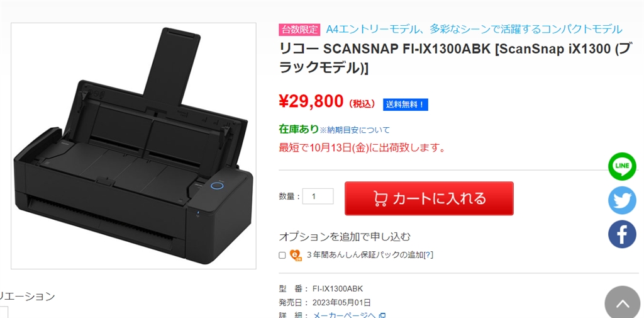Open the メーカーページへ link
This screenshot has height=318, width=644.
pos(345,315)
